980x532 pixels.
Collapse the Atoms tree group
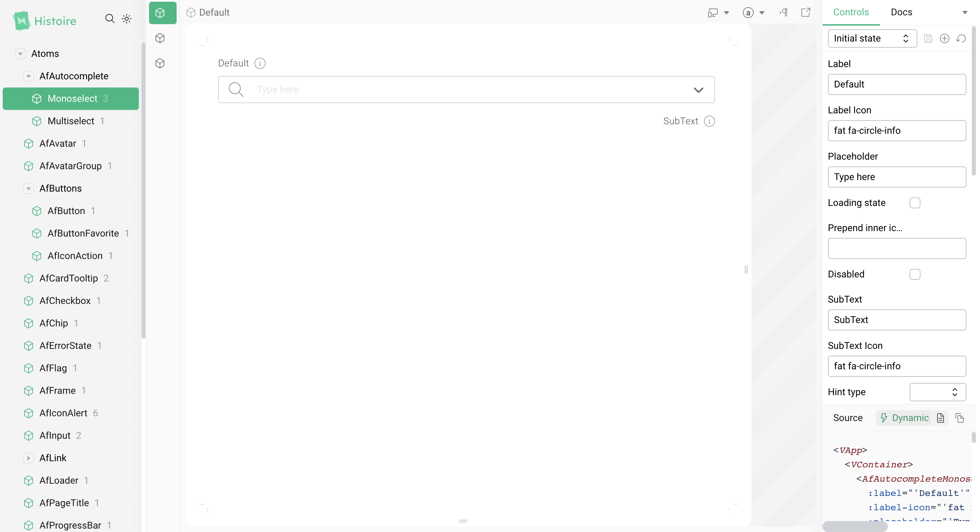pyautogui.click(x=20, y=54)
